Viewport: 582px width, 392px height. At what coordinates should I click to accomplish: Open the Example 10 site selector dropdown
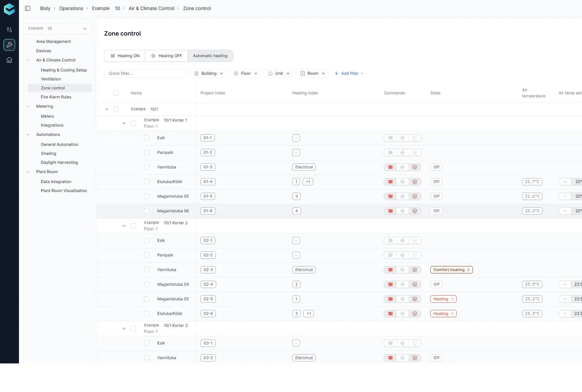[x=57, y=28]
